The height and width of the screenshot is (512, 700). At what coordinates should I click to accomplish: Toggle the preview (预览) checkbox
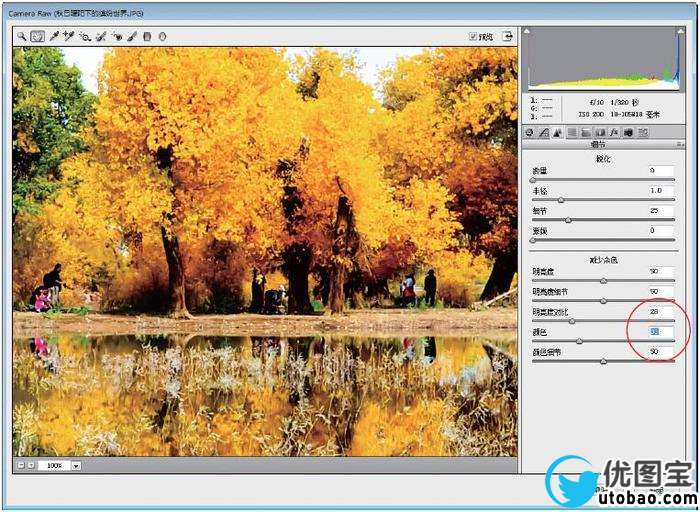coord(473,37)
